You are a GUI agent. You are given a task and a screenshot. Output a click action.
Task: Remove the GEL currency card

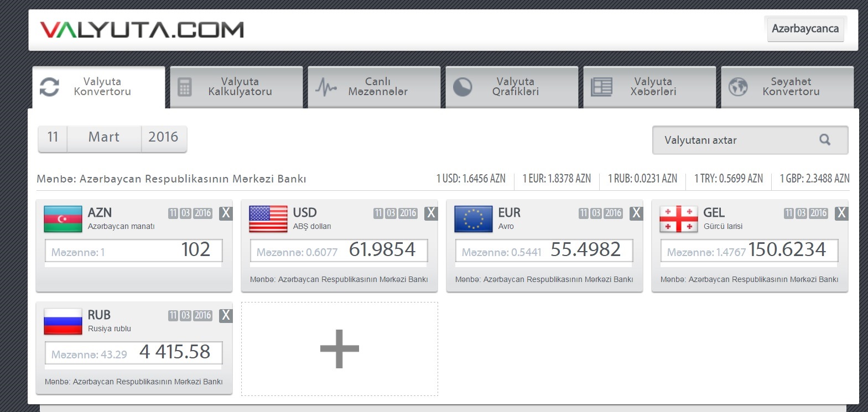[x=841, y=213]
